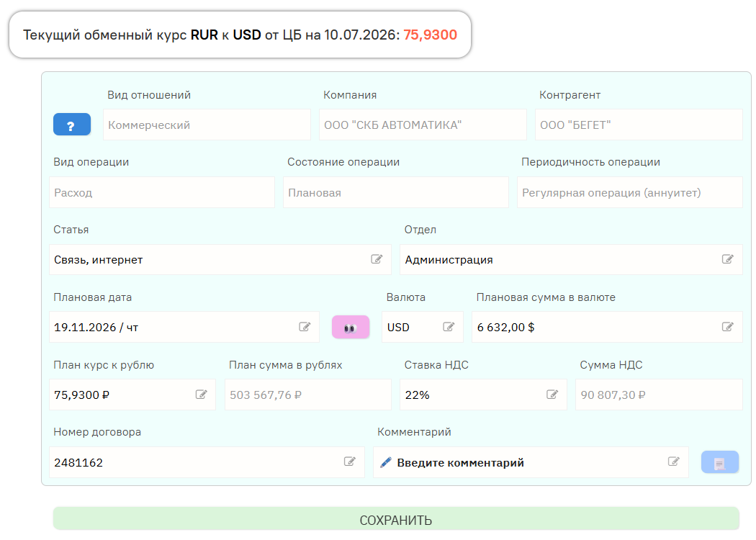Click edit icon in Ставка НДС field

[x=552, y=395]
